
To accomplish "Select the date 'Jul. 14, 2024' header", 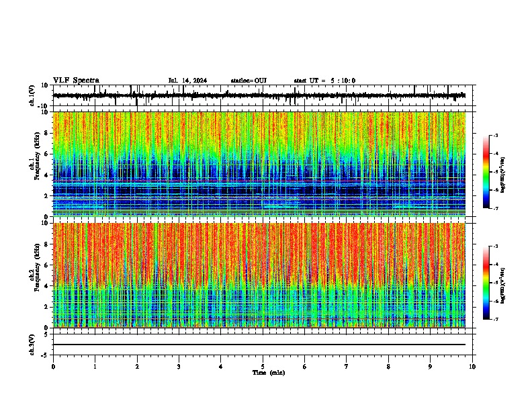I will pos(187,81).
